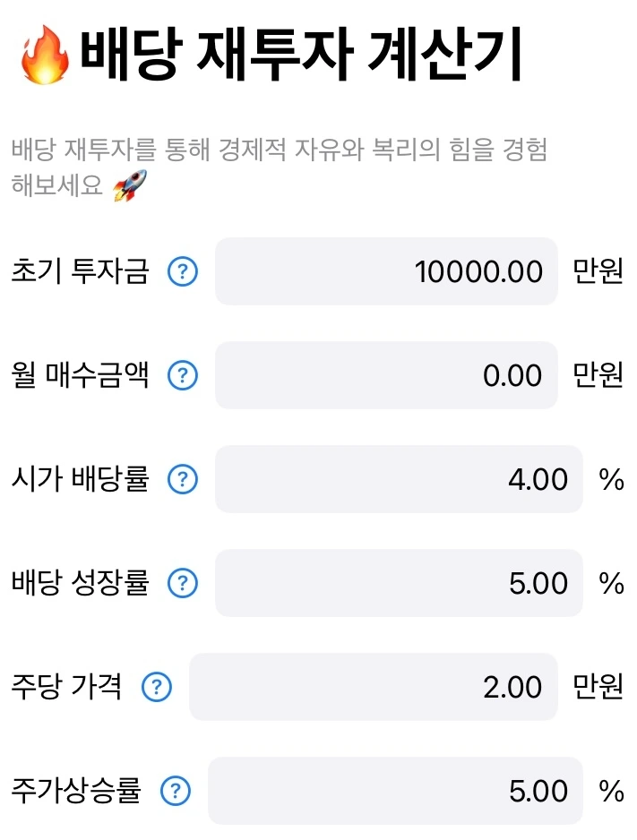Viewport: 637px width, 840px height.
Task: Tap question mark beside 주당 가격
Action: 157,688
